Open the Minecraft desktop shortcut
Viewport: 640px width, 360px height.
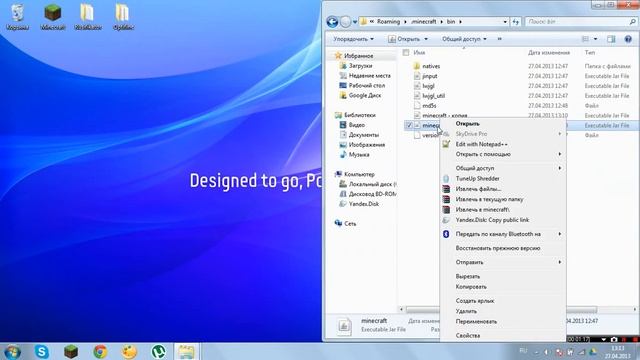(53, 17)
